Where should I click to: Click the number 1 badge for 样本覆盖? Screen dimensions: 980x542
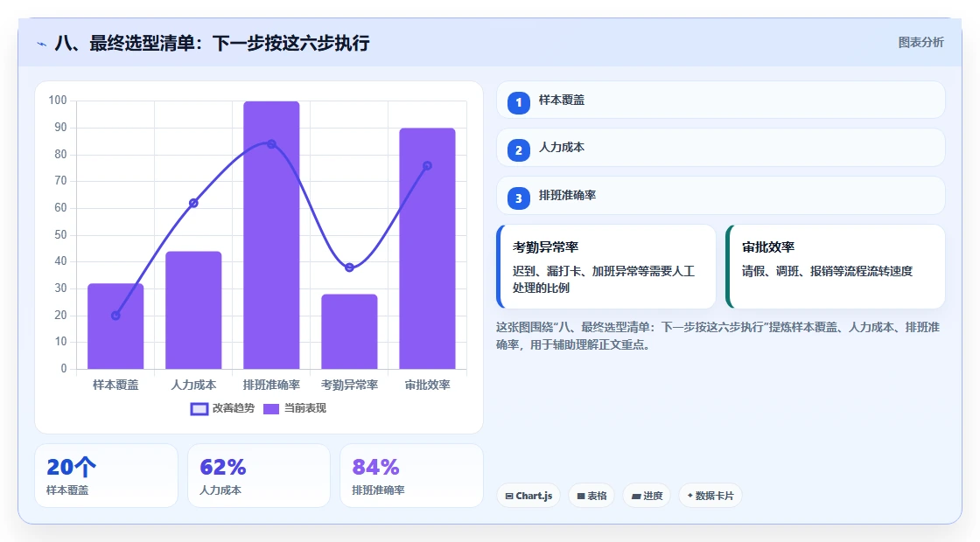pyautogui.click(x=518, y=102)
